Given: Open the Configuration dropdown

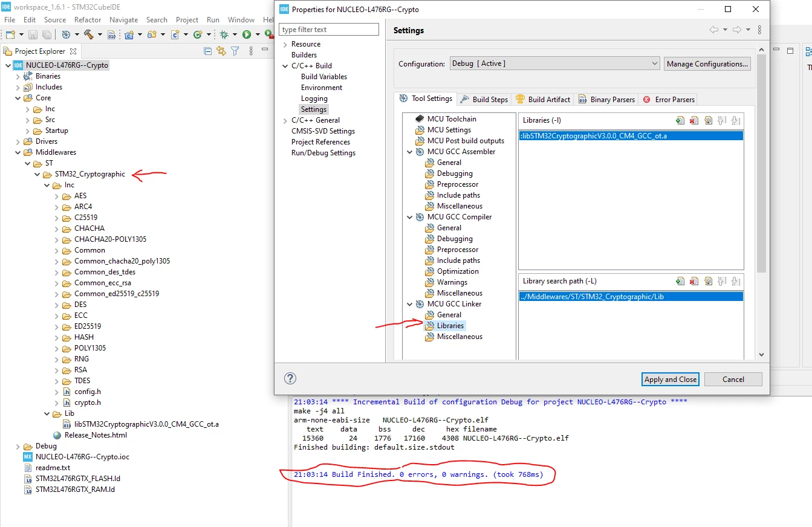Looking at the screenshot, I should (555, 63).
